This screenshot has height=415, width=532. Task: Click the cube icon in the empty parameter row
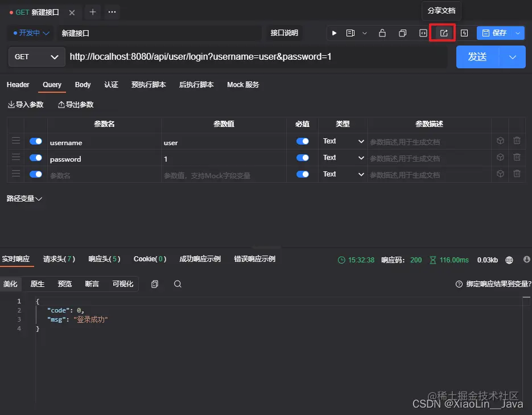[x=500, y=174]
